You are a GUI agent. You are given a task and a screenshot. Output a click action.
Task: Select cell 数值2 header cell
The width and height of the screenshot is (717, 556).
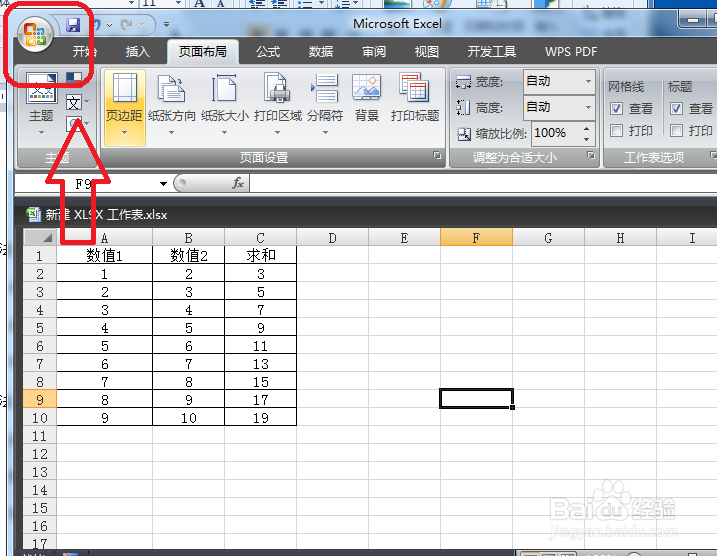pos(188,255)
